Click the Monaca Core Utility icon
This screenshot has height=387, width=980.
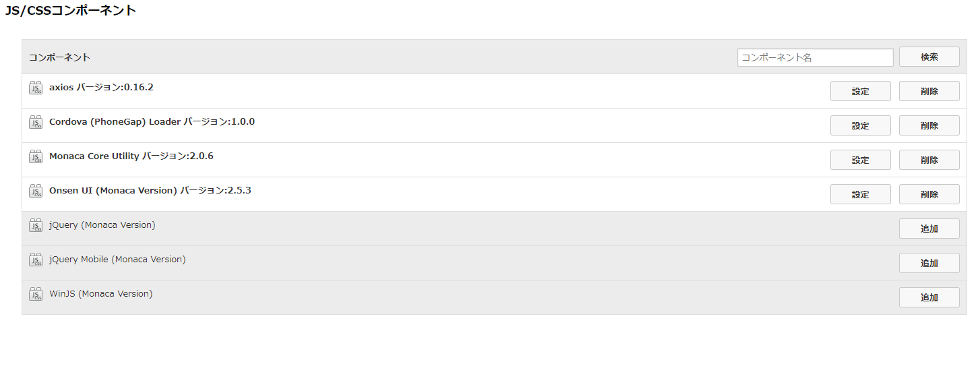[36, 156]
